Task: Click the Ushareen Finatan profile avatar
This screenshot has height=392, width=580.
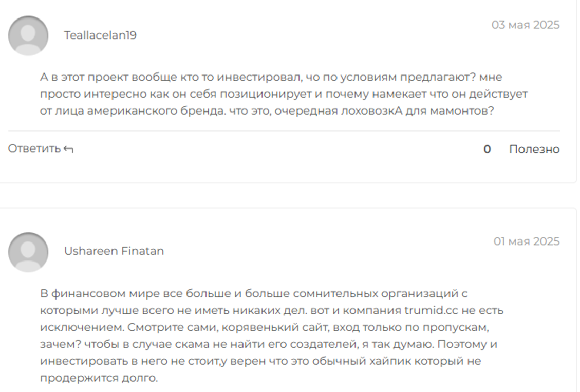Action: pos(28,252)
